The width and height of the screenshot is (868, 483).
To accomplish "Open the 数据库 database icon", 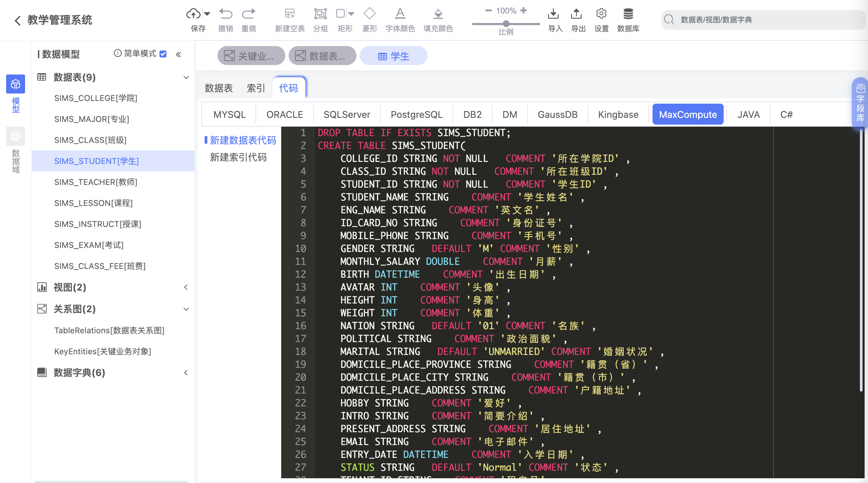I will click(x=628, y=14).
